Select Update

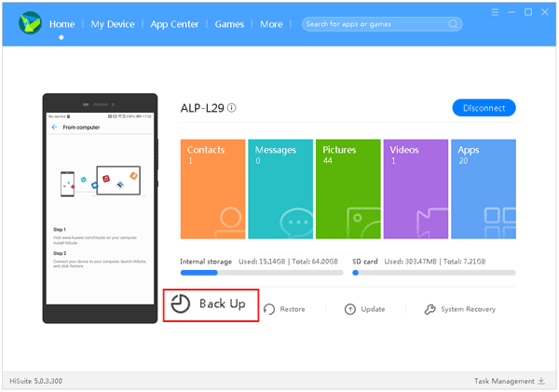(373, 309)
